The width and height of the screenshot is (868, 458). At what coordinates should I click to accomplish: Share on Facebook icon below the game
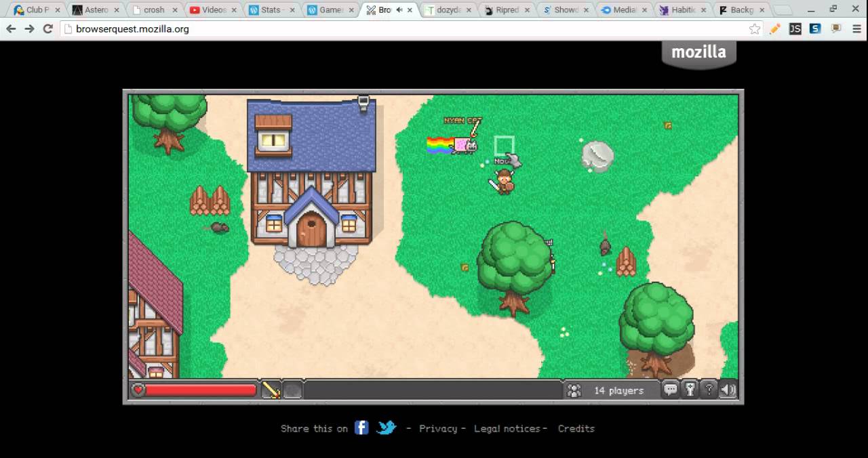(x=361, y=428)
